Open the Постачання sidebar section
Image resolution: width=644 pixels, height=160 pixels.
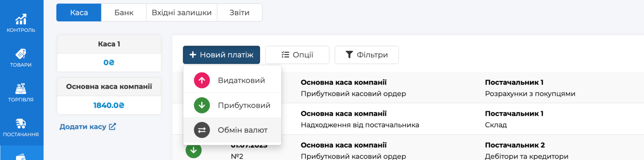click(x=21, y=128)
